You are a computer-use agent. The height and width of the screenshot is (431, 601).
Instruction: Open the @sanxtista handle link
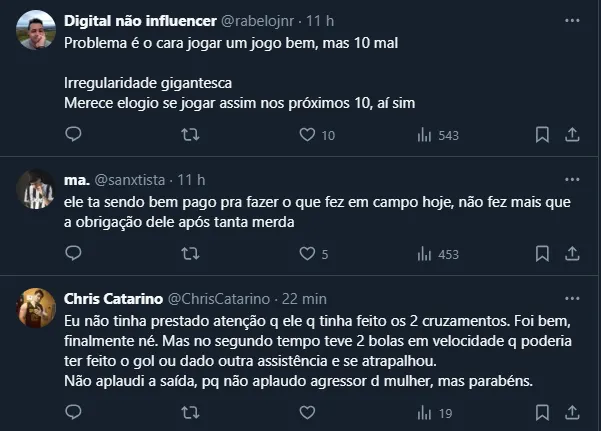[x=130, y=180]
